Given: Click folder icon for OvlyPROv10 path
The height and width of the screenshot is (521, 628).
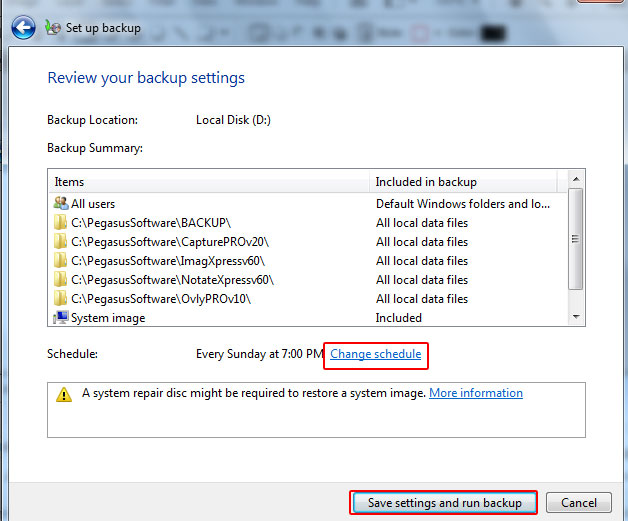Looking at the screenshot, I should click(60, 298).
